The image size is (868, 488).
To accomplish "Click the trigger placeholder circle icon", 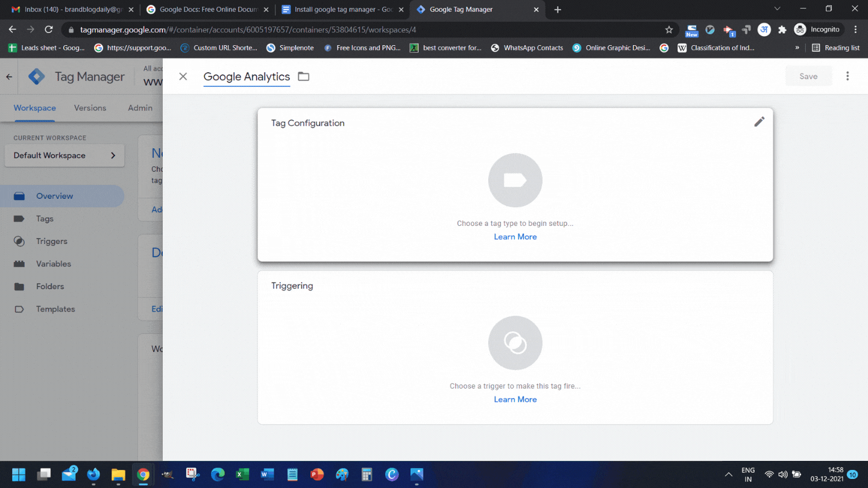I will [x=515, y=343].
